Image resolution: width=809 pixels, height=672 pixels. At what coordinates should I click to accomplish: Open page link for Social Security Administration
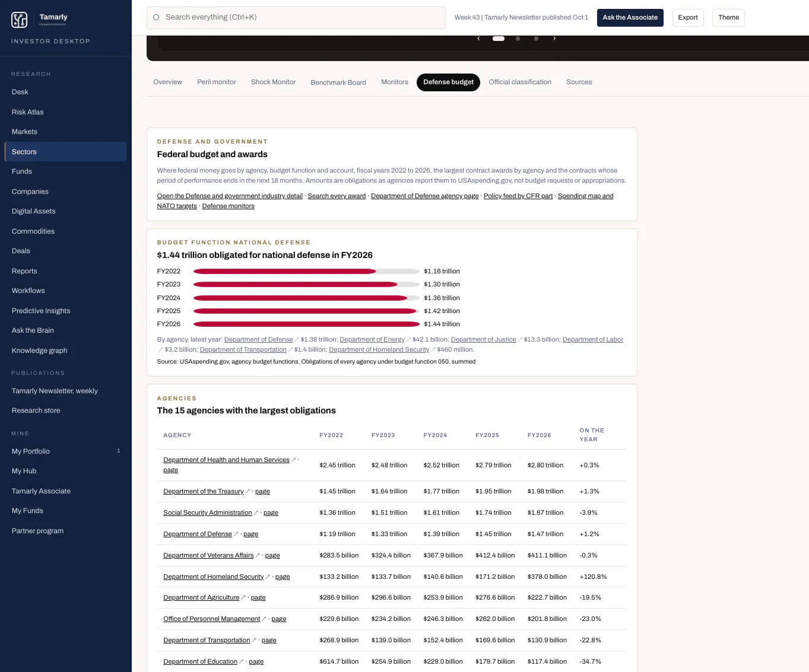click(x=271, y=512)
